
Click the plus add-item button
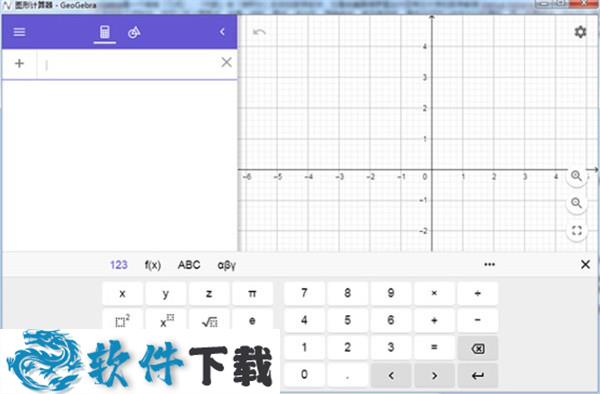point(19,63)
